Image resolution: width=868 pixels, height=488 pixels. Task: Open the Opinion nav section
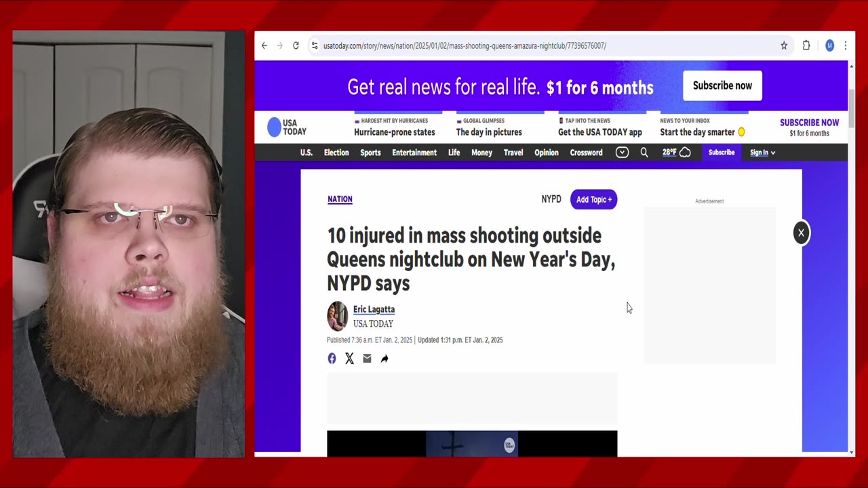tap(546, 152)
